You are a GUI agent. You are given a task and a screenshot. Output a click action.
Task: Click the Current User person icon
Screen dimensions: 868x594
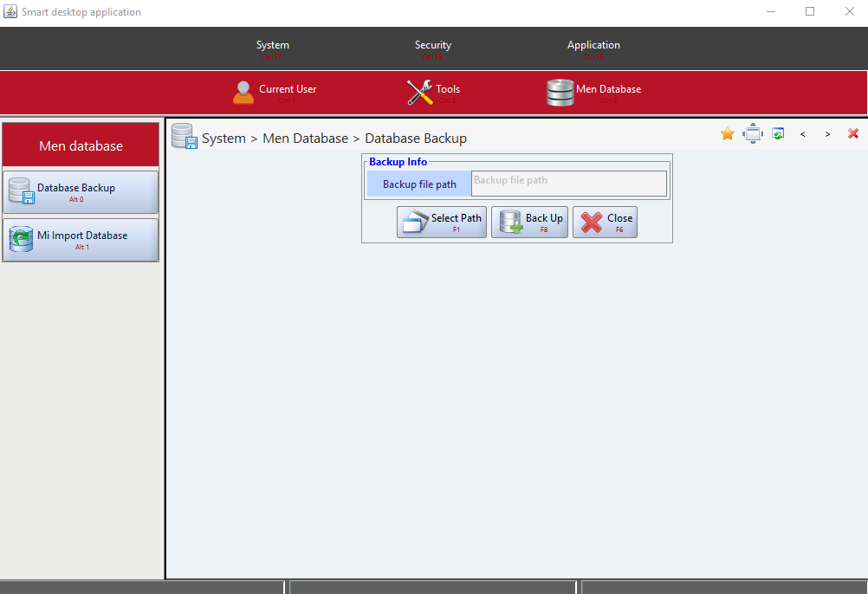[244, 92]
